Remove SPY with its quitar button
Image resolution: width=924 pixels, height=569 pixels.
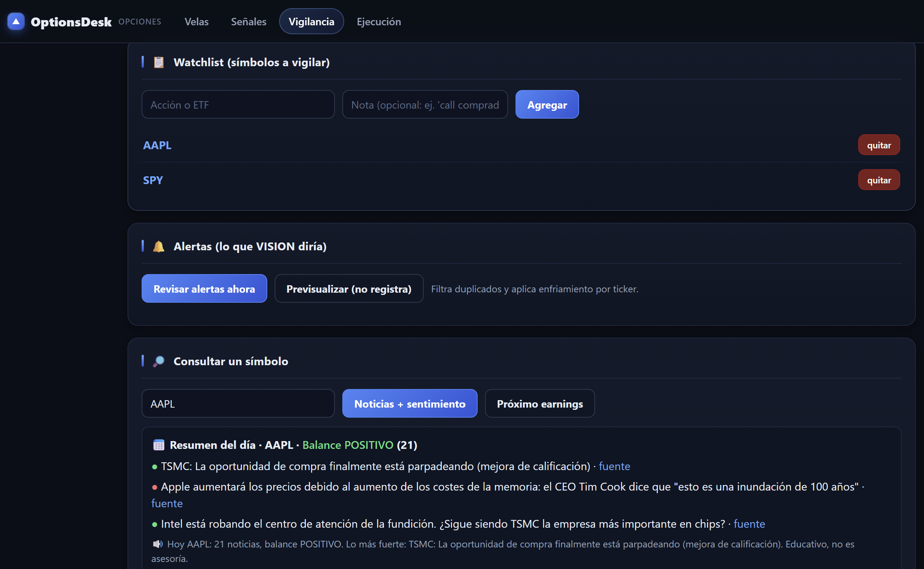click(x=879, y=180)
